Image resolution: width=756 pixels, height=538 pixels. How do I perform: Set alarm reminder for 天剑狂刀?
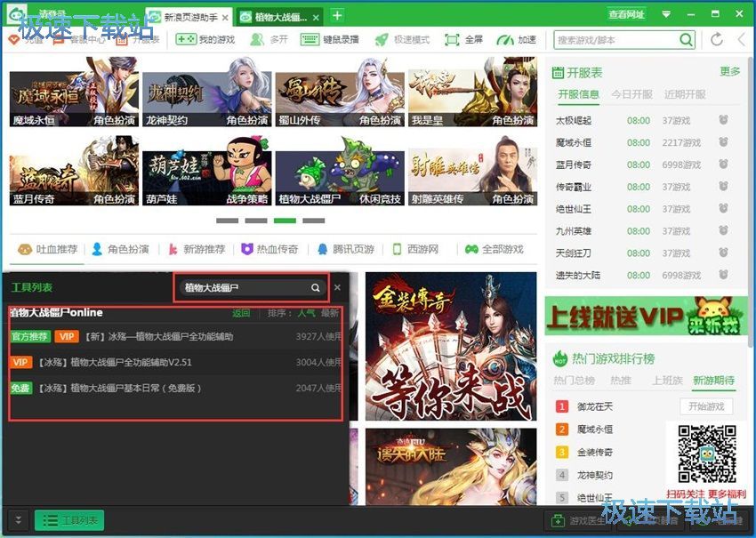[723, 253]
